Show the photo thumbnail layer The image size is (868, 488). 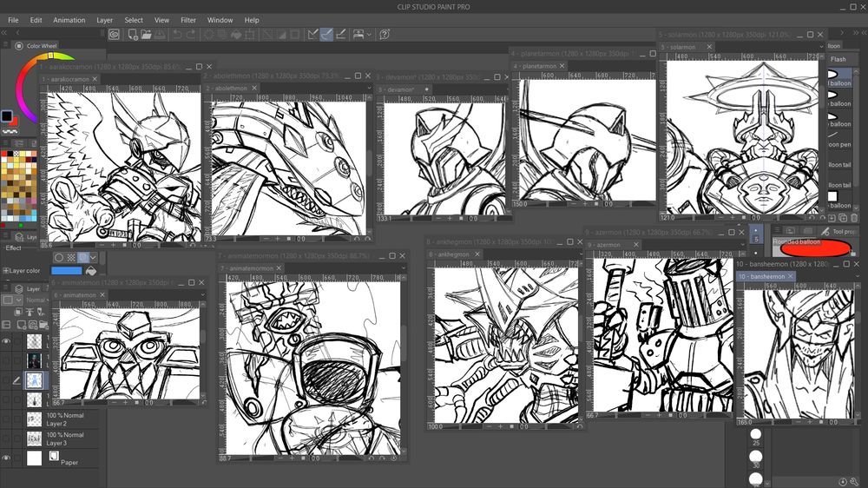click(x=6, y=360)
